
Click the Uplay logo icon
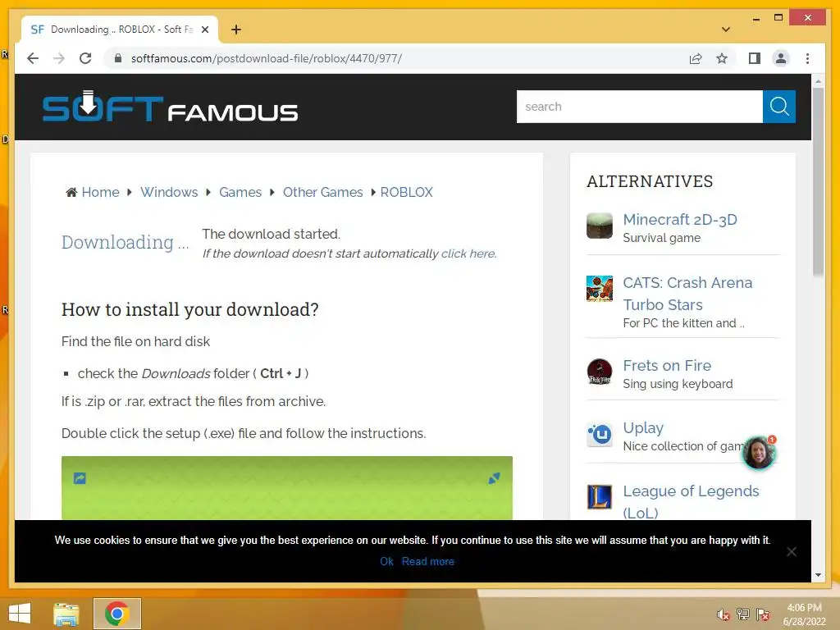(600, 434)
